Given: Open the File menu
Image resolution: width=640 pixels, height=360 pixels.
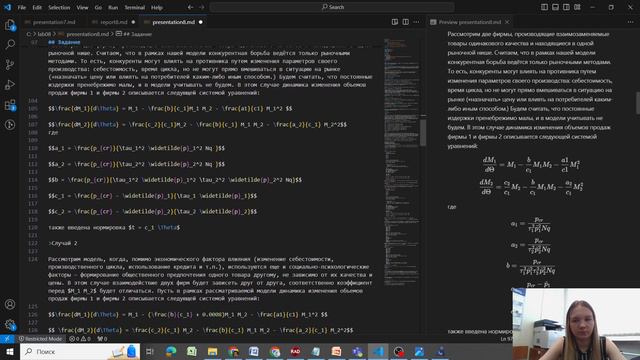Looking at the screenshot, I should (x=22, y=7).
